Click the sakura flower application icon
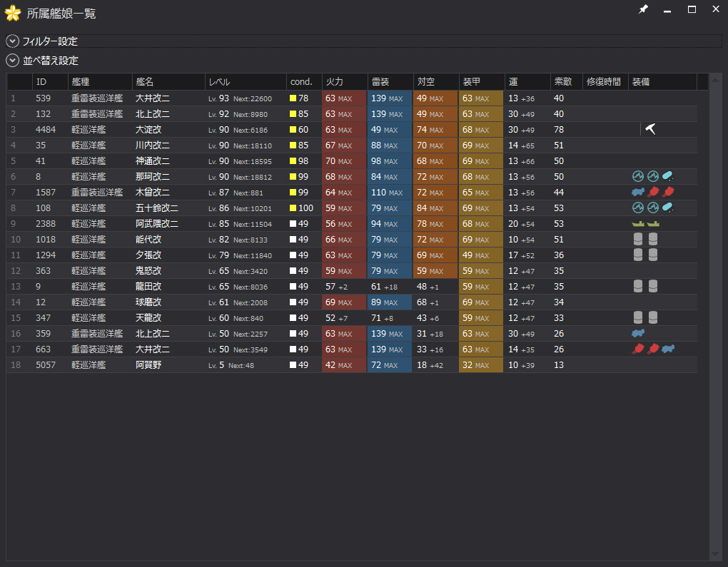Screen dimensions: 728x567 (13, 13)
